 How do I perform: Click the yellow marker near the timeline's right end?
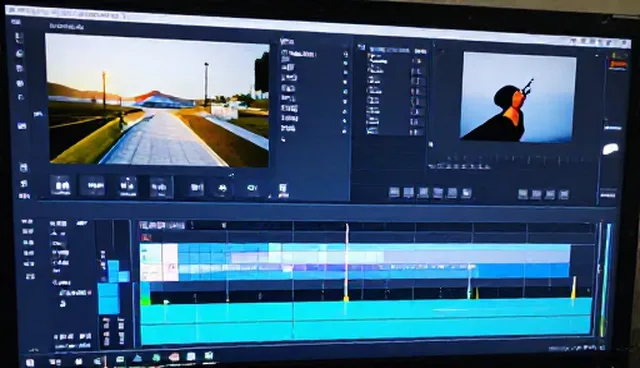(574, 288)
